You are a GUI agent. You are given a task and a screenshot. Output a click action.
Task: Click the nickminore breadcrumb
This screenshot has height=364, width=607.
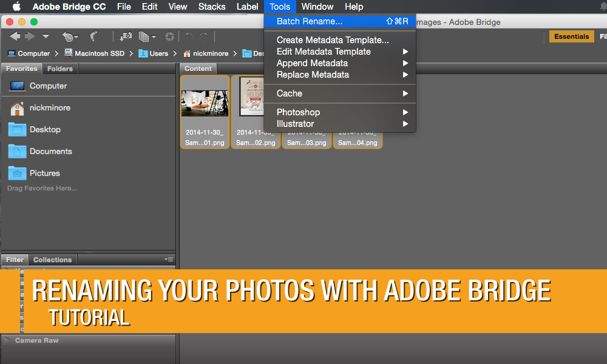[x=206, y=53]
